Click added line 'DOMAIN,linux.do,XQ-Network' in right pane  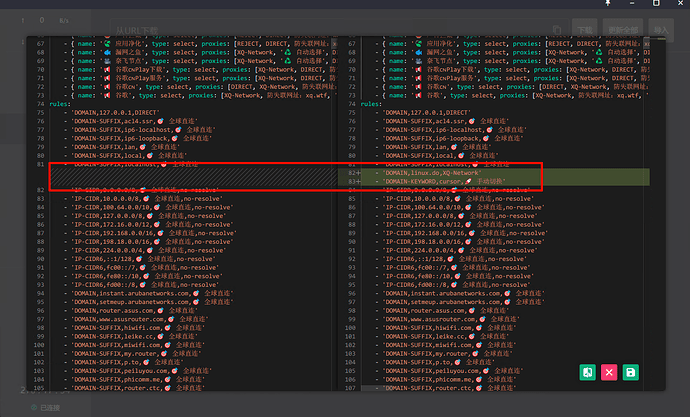[431, 173]
